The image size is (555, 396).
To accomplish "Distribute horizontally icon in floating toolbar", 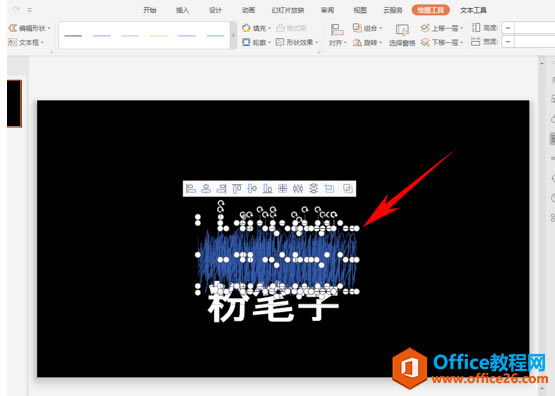I will [x=298, y=189].
